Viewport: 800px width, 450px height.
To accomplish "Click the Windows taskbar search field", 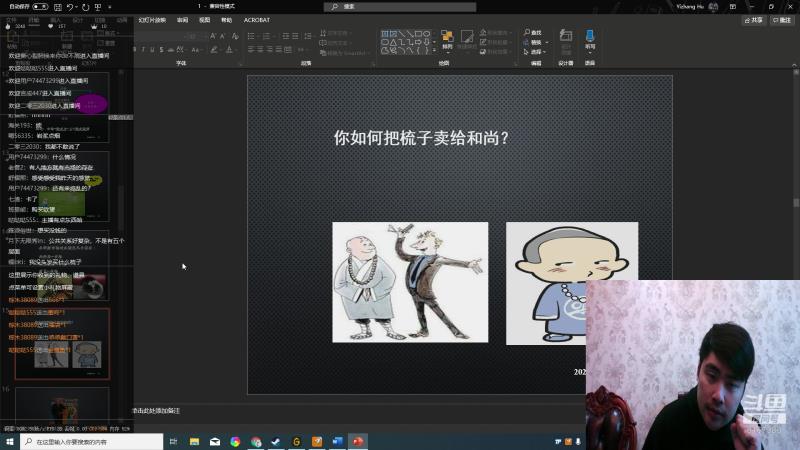I will pyautogui.click(x=90, y=441).
